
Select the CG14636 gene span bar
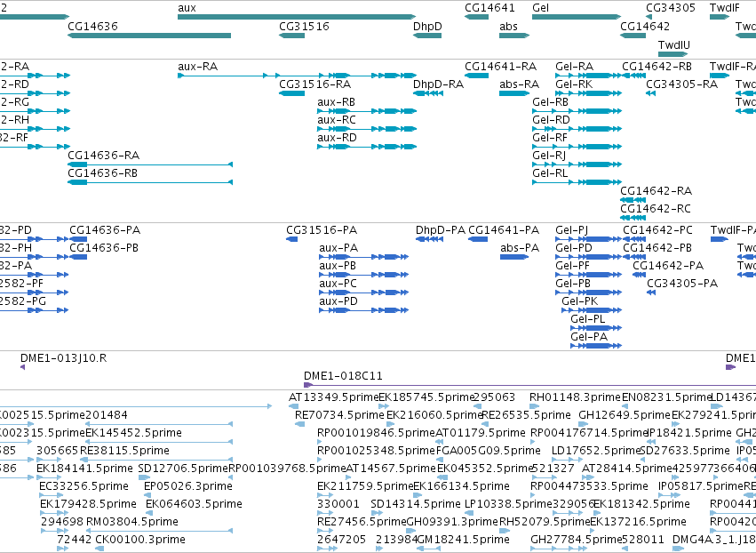pyautogui.click(x=149, y=36)
